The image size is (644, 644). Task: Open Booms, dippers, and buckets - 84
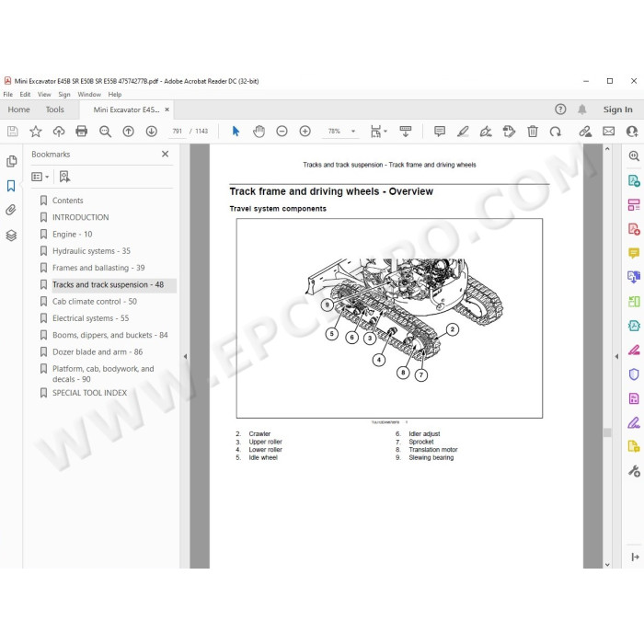[x=110, y=335]
